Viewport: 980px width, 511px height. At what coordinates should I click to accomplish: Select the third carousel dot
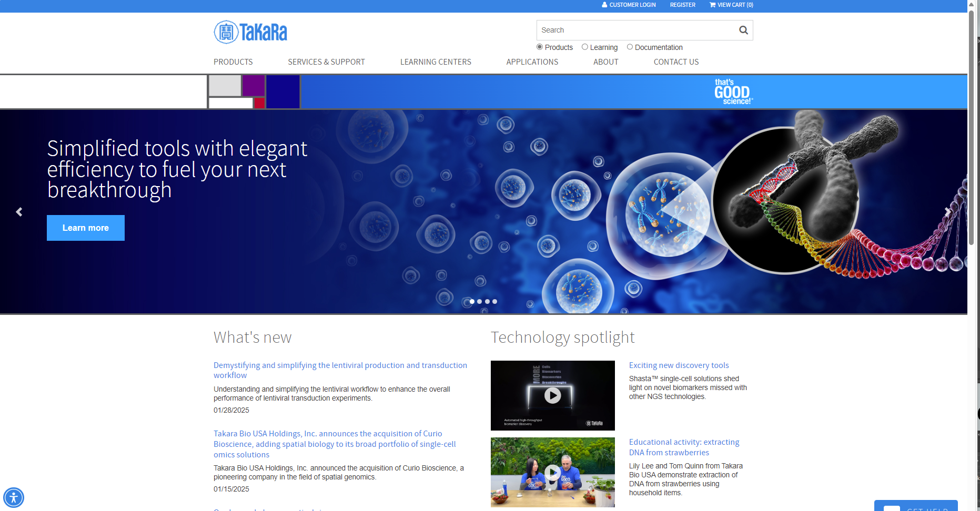[x=487, y=301]
